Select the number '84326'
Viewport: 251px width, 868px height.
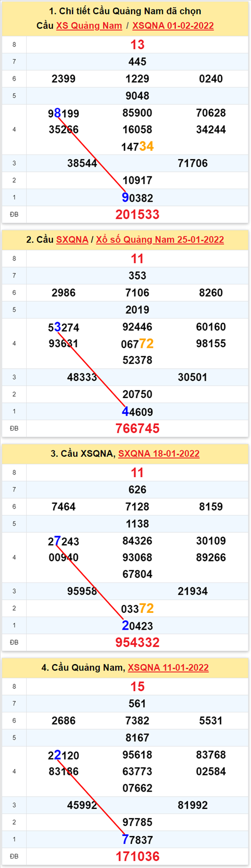[x=138, y=541]
